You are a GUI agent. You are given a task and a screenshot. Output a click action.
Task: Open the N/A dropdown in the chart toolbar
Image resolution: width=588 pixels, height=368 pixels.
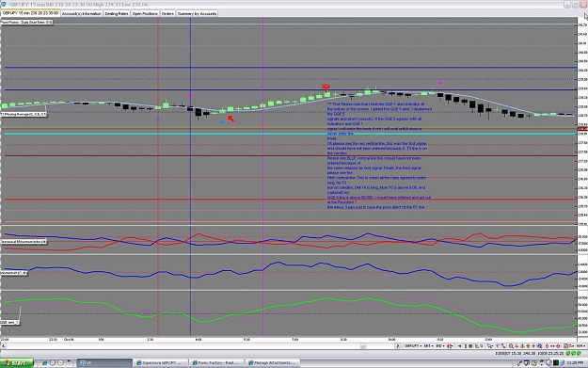[580, 345]
